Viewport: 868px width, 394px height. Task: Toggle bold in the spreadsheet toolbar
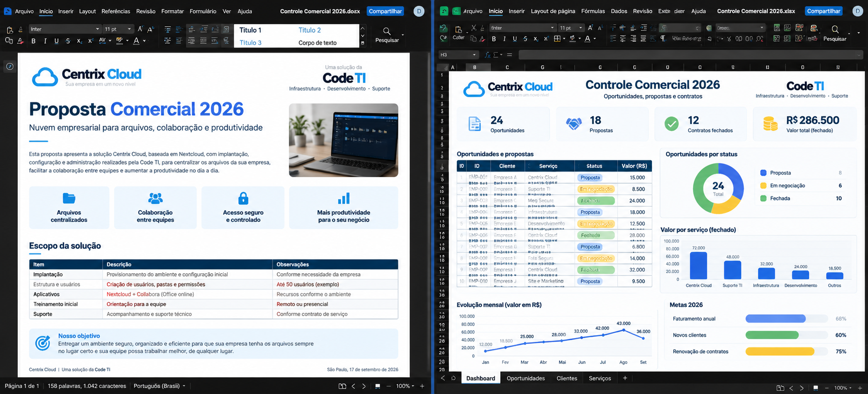[494, 39]
